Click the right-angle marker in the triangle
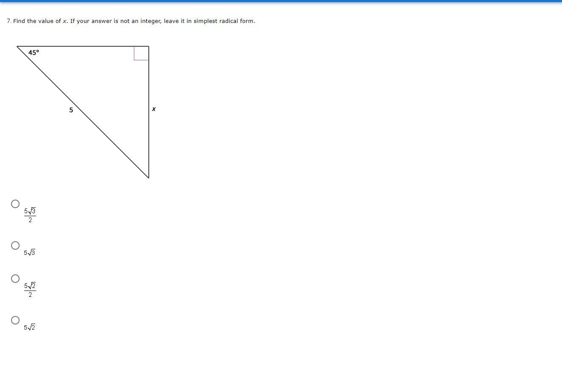Image resolution: width=562 pixels, height=392 pixels. coord(141,53)
